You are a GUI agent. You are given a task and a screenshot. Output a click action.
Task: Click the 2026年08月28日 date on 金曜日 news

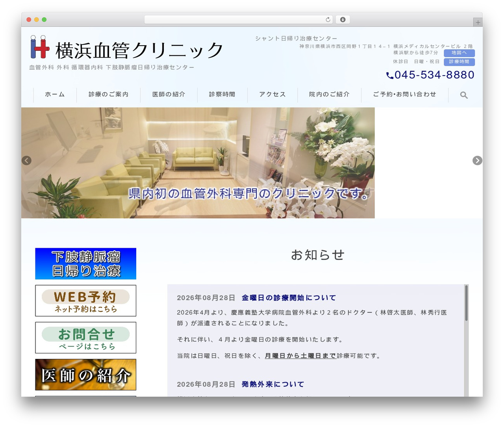pos(206,298)
